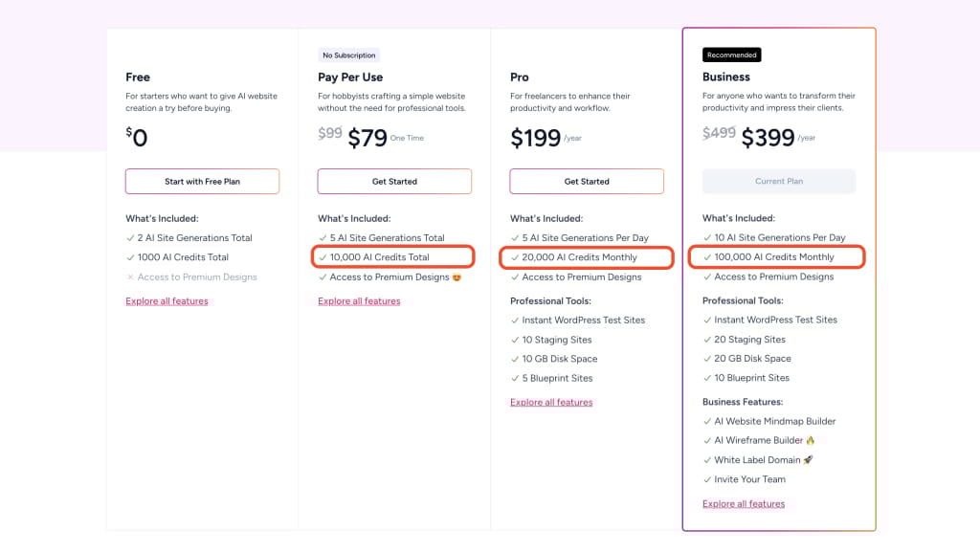
Task: Click checkmark beside 20,000 AI Credits Monthly
Action: pos(514,257)
